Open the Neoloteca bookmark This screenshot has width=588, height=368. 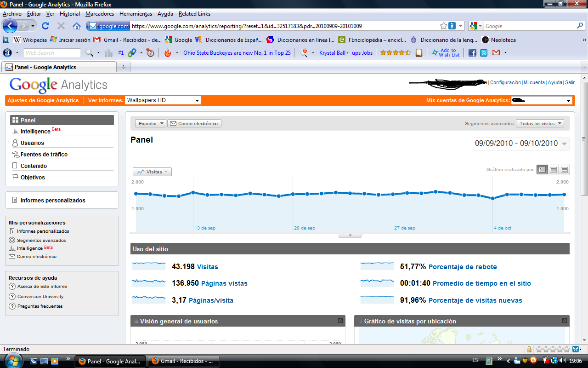point(499,40)
